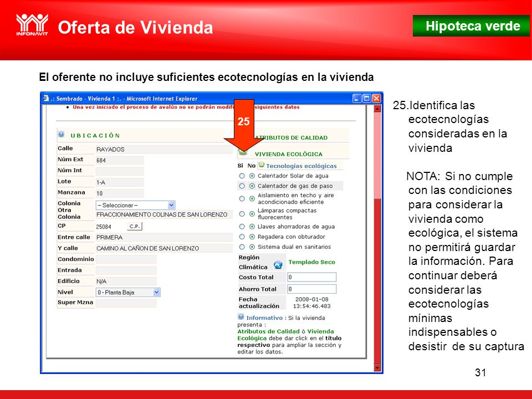
Task: Select Si for Regadera con obturador
Action: (x=242, y=237)
